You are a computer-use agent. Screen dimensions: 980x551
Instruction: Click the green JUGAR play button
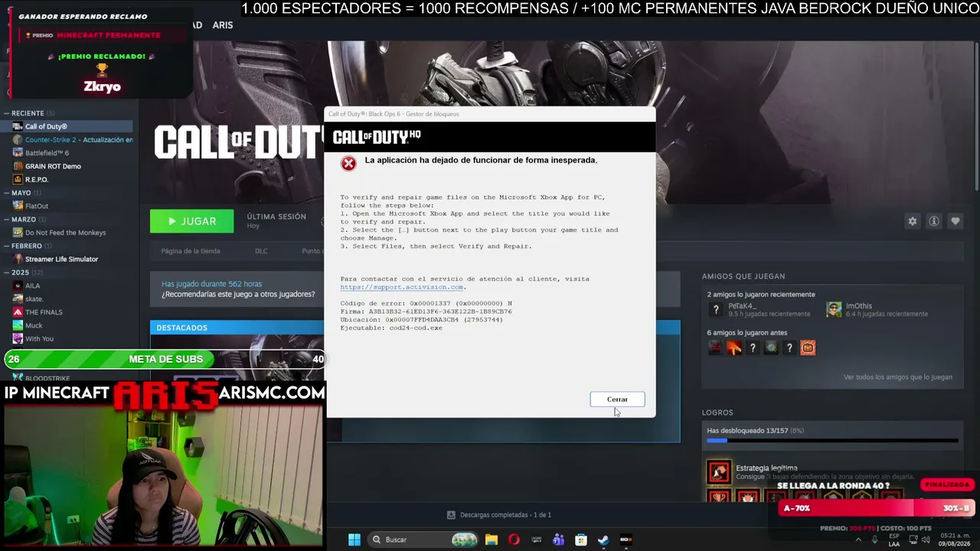(191, 221)
